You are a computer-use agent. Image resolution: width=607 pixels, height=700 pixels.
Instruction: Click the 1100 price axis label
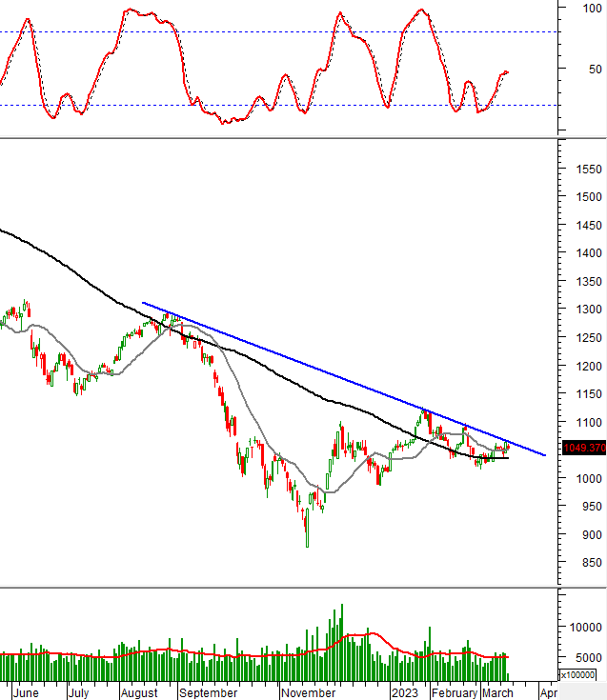click(x=589, y=422)
